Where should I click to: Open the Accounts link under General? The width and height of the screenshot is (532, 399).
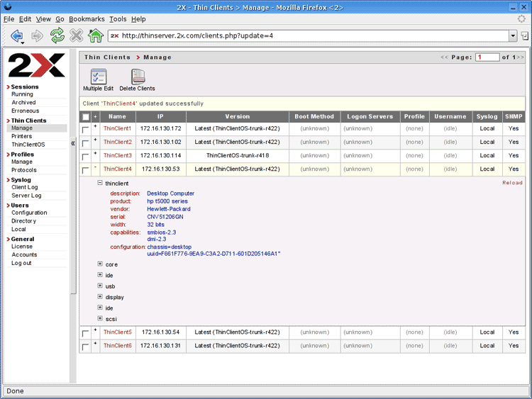(x=24, y=254)
